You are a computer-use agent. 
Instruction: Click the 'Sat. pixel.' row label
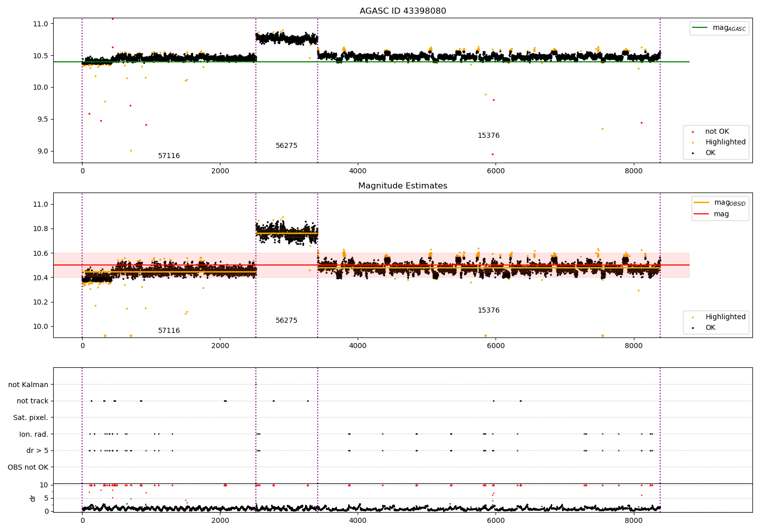coord(30,418)
